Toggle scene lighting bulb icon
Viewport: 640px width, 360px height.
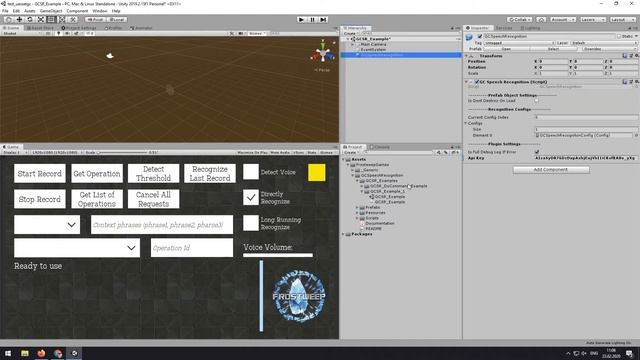[x=58, y=33]
